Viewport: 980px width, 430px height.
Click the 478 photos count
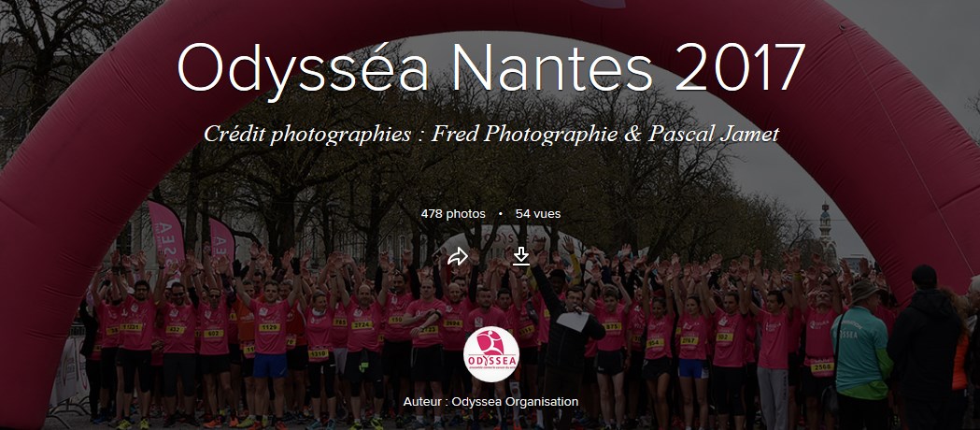click(453, 214)
